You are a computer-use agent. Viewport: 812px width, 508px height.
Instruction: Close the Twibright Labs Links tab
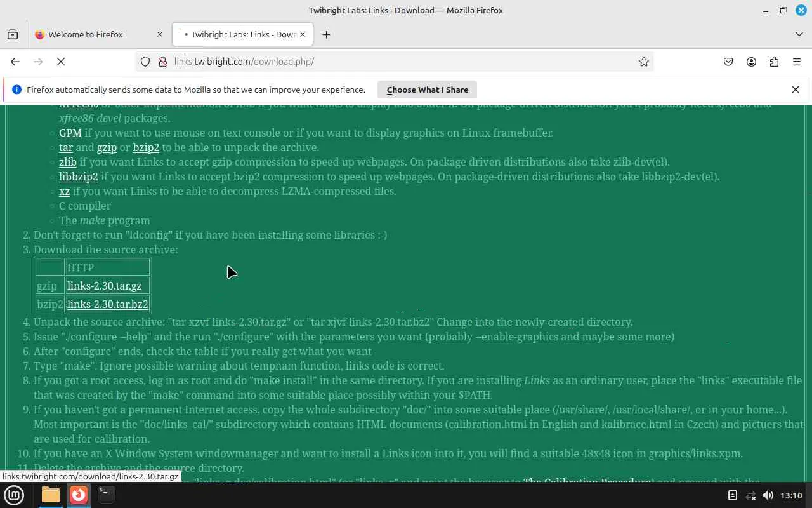pyautogui.click(x=303, y=34)
